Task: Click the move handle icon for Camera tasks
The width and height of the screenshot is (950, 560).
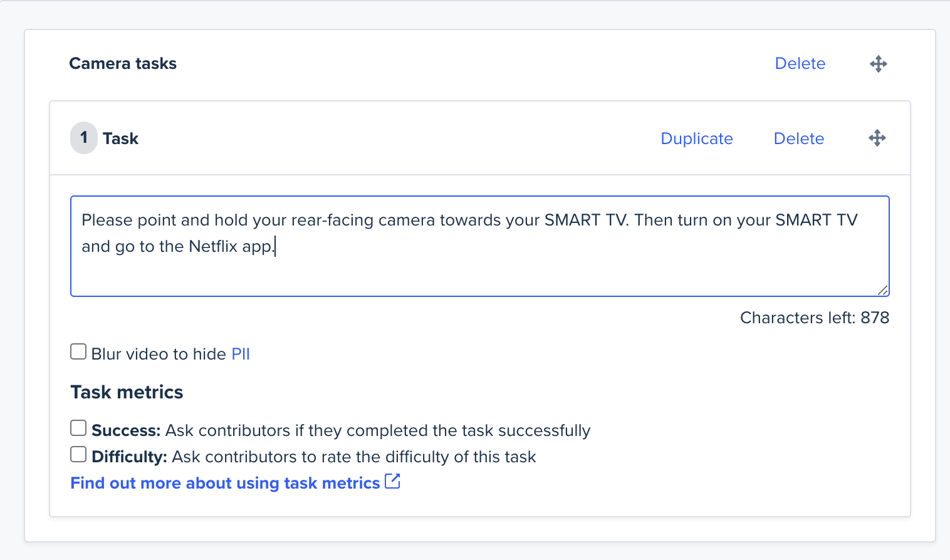Action: tap(879, 64)
